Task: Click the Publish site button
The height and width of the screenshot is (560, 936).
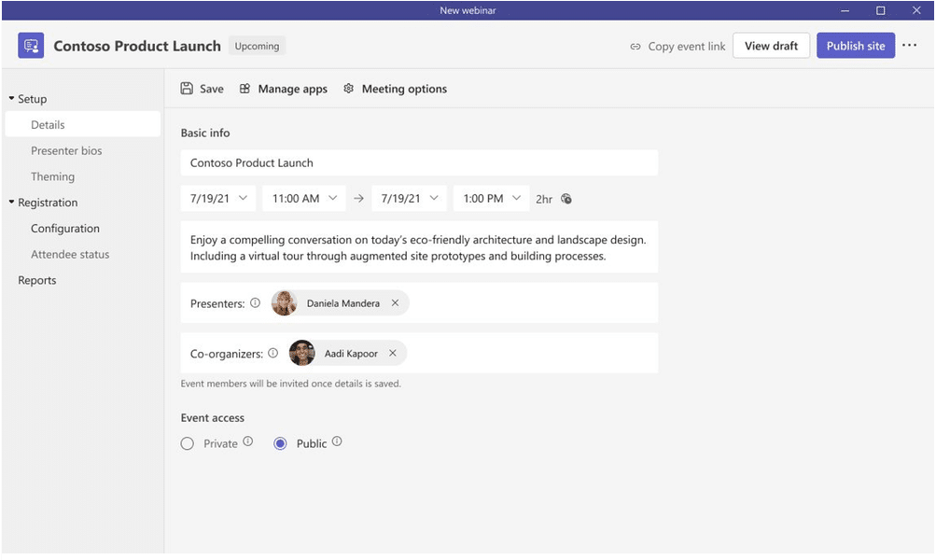Action: tap(855, 46)
